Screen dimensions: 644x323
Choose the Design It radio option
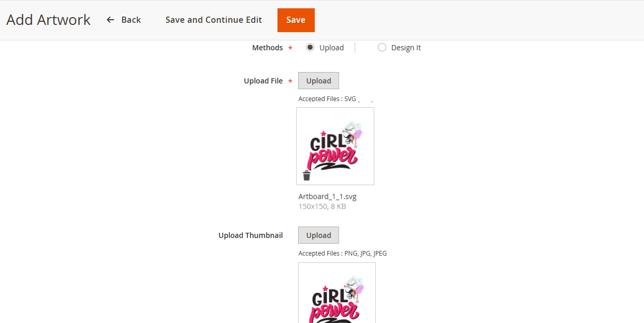point(382,48)
